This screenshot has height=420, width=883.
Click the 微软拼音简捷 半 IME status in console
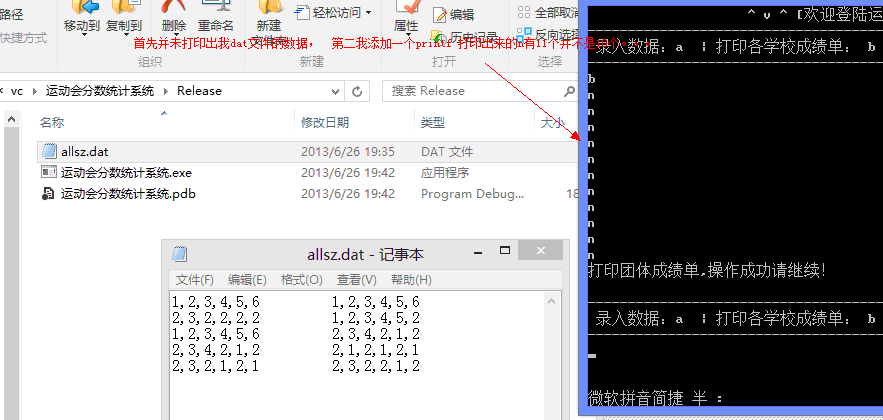point(655,398)
